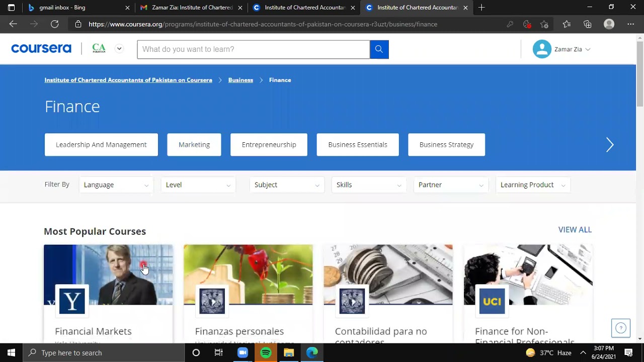
Task: Switch to the 'Zamar Zia: Institute of Chartered' Gmail tab
Action: [x=192, y=8]
